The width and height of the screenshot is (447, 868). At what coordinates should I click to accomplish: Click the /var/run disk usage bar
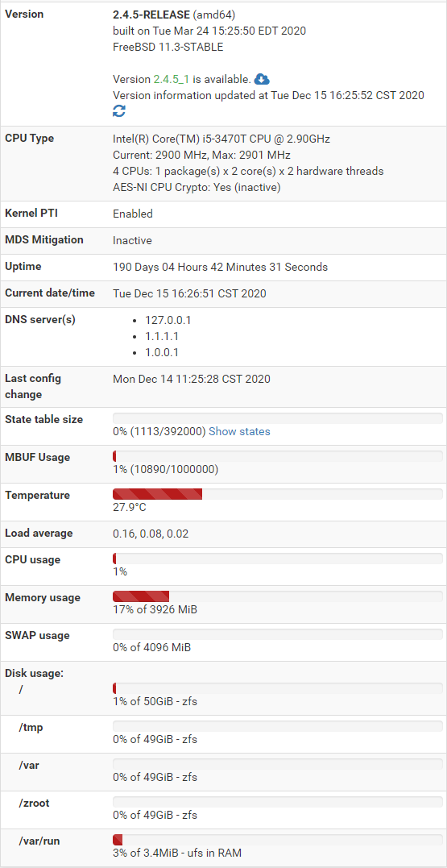tap(278, 839)
